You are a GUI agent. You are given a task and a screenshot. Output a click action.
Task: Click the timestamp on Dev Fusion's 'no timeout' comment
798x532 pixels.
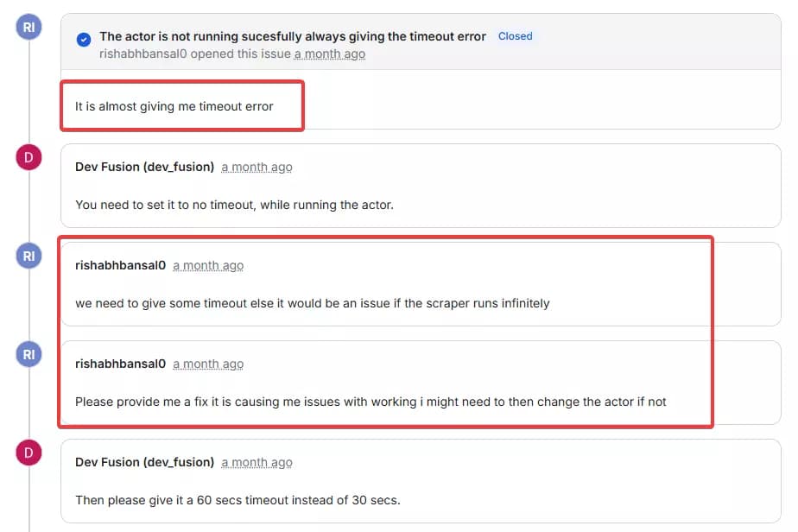point(256,167)
